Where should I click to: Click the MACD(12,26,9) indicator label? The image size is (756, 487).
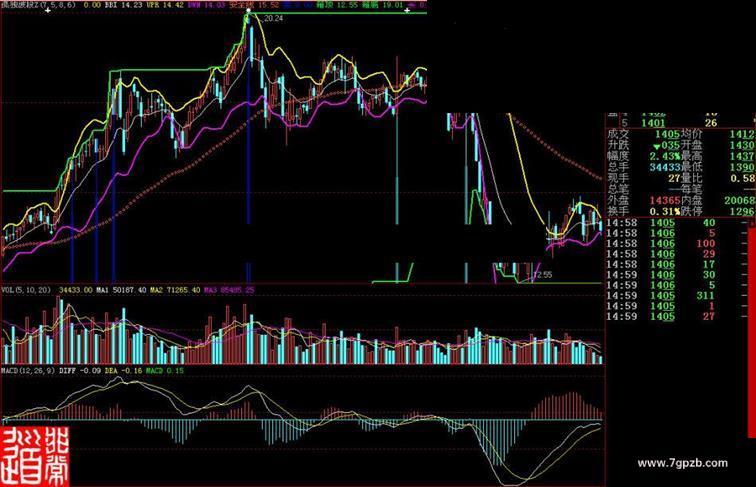click(x=28, y=371)
